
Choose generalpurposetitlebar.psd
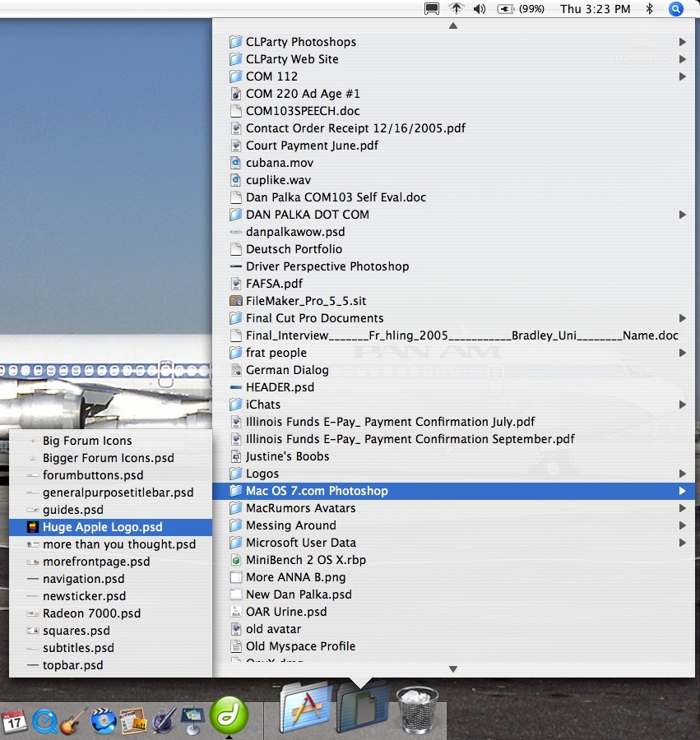(110, 493)
